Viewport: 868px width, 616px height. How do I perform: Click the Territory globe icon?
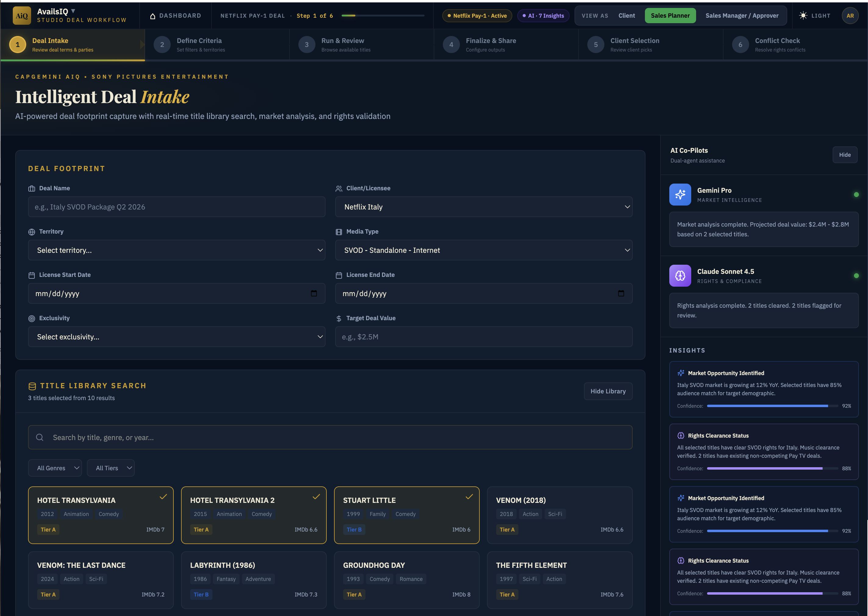tap(31, 232)
